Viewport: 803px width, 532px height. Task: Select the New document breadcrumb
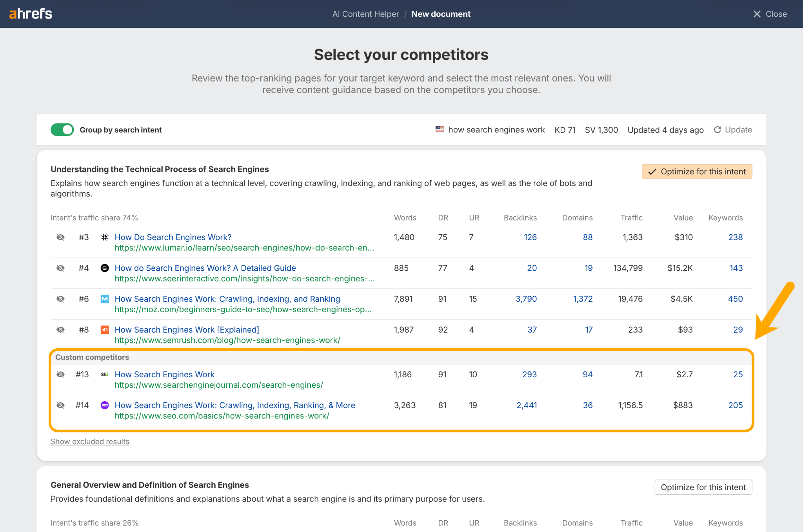[x=441, y=14]
